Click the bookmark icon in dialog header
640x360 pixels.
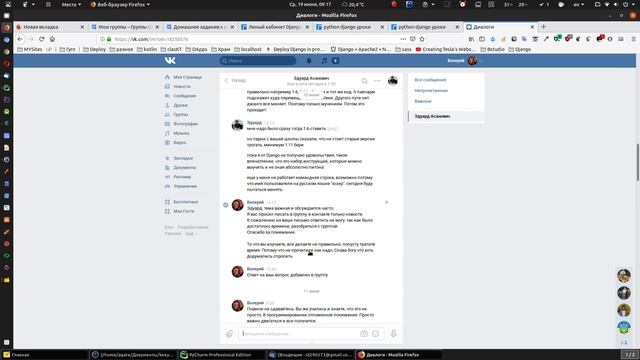[364, 80]
